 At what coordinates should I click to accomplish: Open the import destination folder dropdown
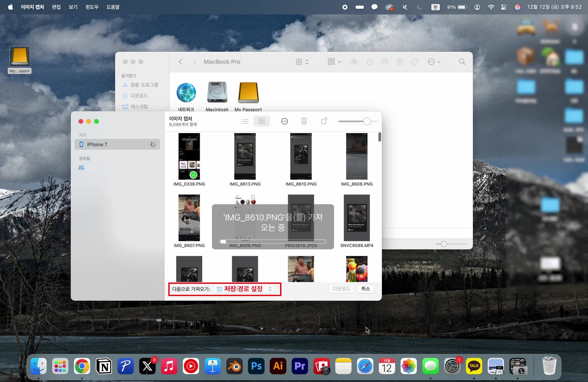244,289
